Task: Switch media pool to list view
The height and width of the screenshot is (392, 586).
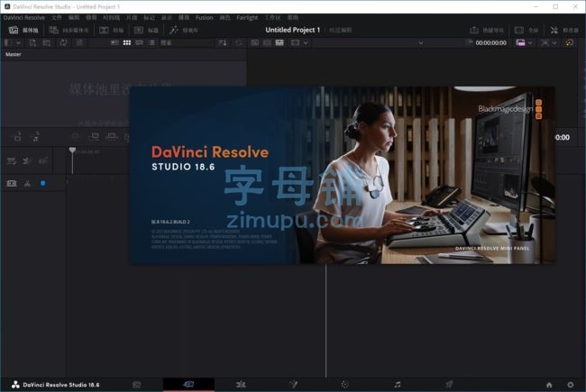Action: 151,43
